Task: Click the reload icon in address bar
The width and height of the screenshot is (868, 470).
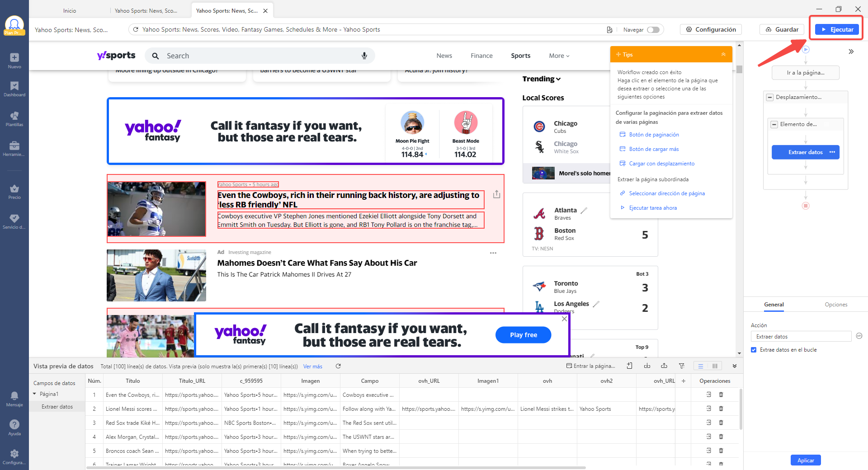Action: click(x=136, y=29)
